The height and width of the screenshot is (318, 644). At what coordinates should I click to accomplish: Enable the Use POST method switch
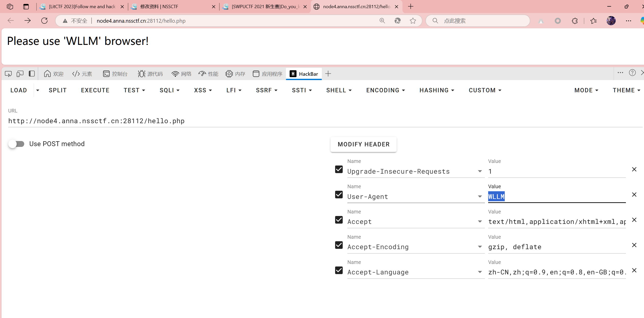pyautogui.click(x=16, y=144)
